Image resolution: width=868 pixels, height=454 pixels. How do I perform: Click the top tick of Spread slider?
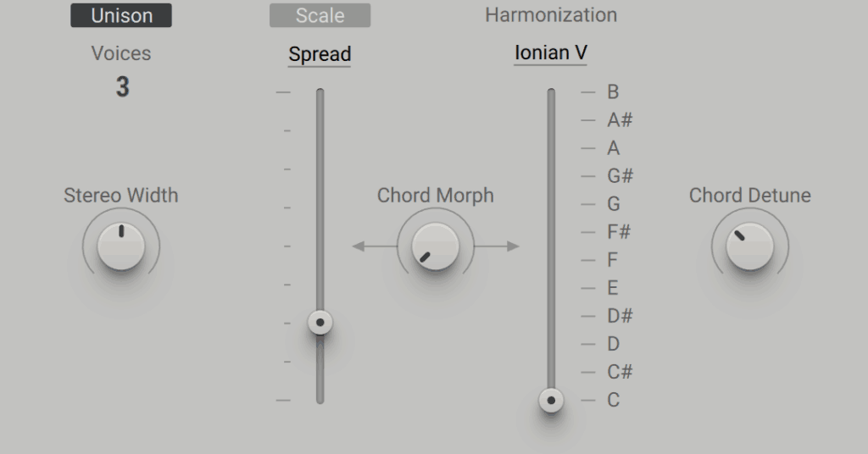283,91
